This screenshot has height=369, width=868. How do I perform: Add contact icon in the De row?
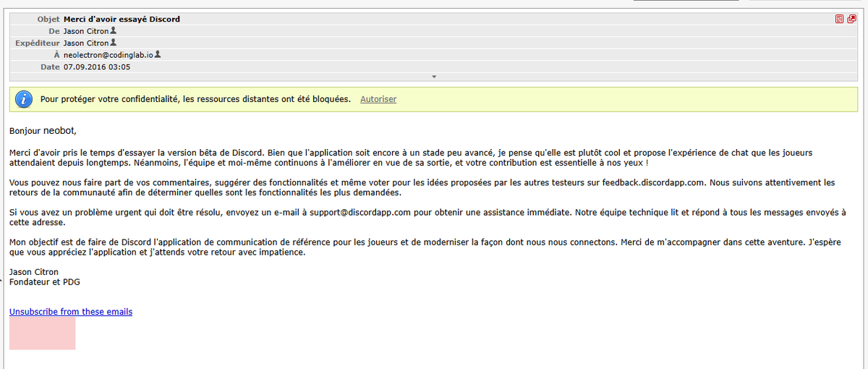(x=113, y=31)
